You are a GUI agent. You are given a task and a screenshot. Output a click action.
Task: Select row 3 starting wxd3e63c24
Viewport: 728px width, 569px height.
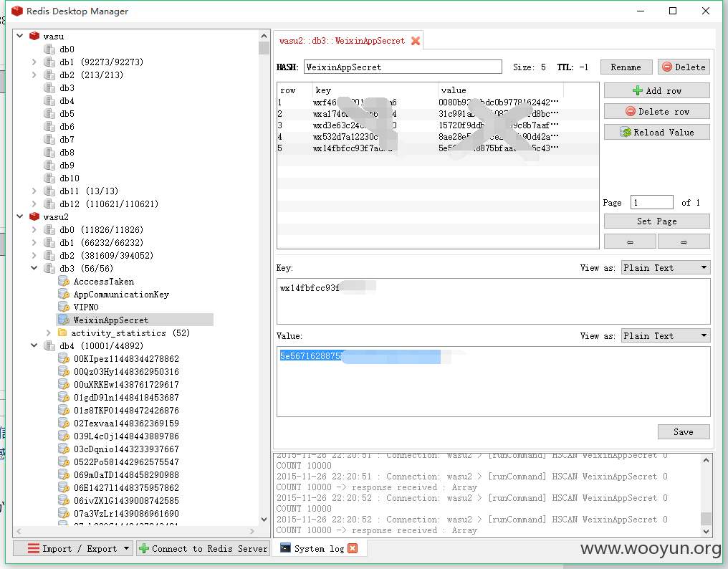coord(437,125)
